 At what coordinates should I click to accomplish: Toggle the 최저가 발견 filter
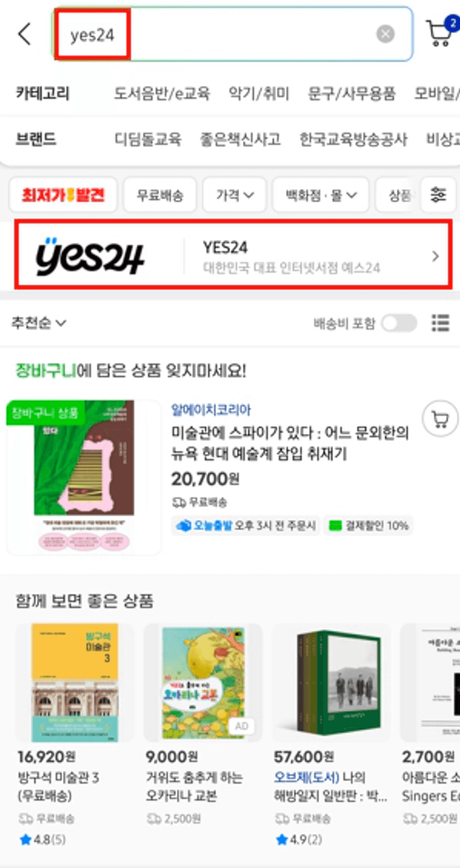[63, 195]
